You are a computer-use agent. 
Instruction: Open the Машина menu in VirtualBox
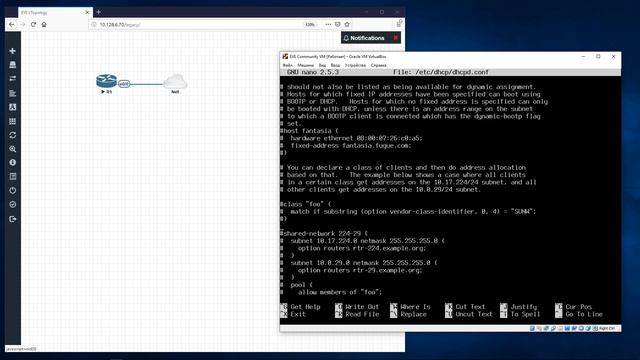click(x=305, y=65)
